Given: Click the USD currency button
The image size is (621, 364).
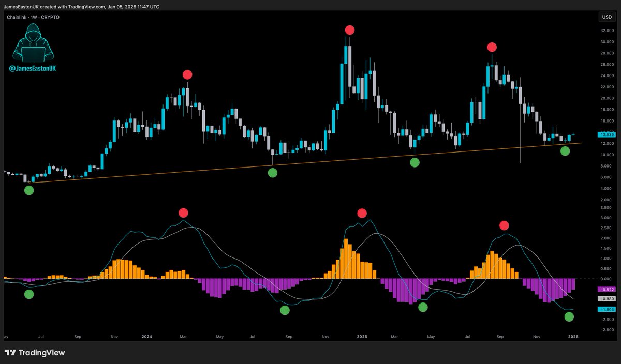Looking at the screenshot, I should 607,17.
